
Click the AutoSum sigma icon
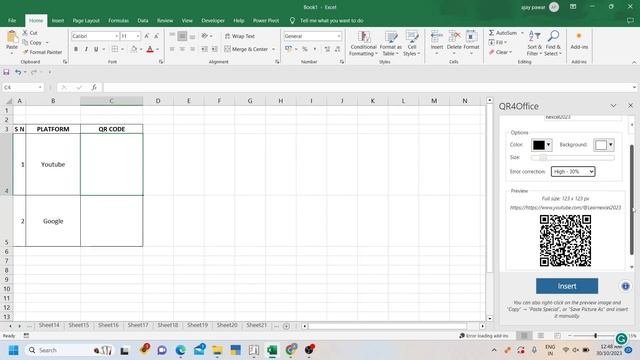coord(491,33)
